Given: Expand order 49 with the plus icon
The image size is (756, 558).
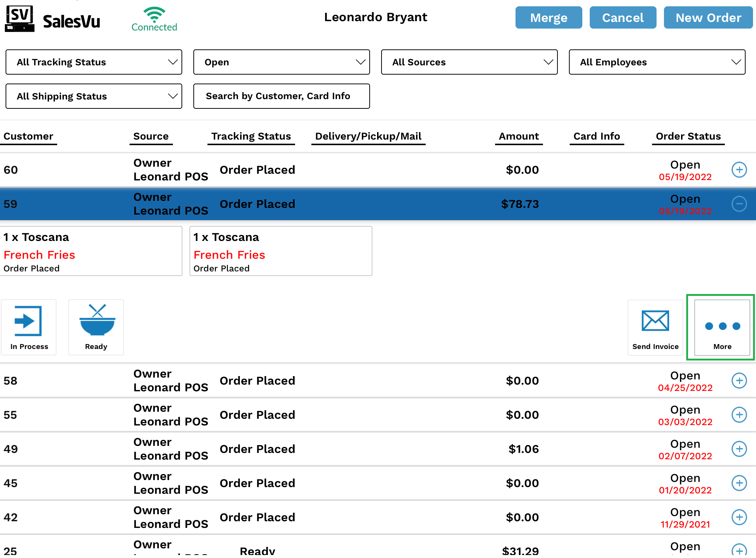Looking at the screenshot, I should click(x=739, y=449).
